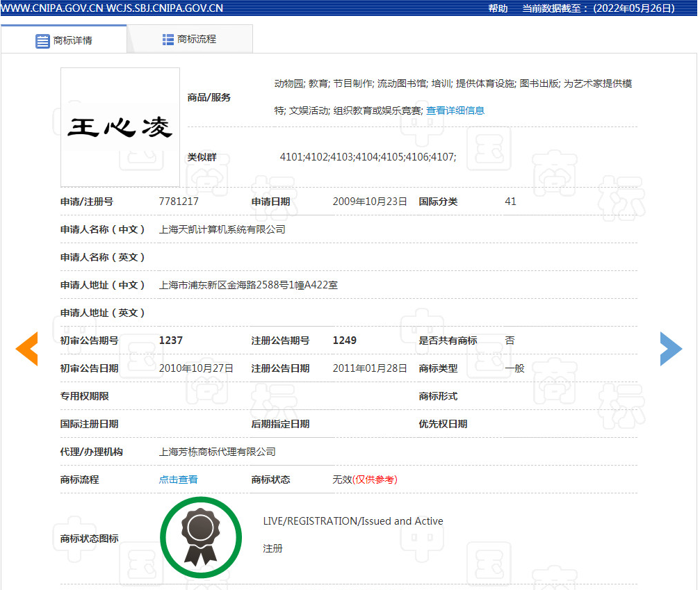Open the 商标详情 tab

tap(64, 40)
